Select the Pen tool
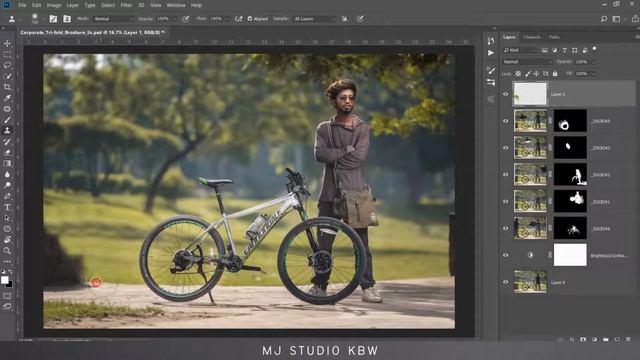The image size is (640, 360). [x=7, y=196]
